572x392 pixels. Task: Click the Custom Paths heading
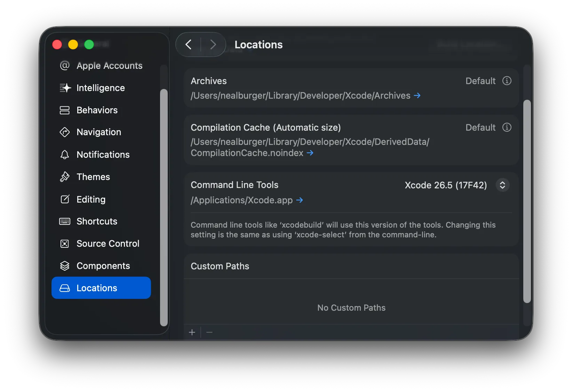click(220, 266)
